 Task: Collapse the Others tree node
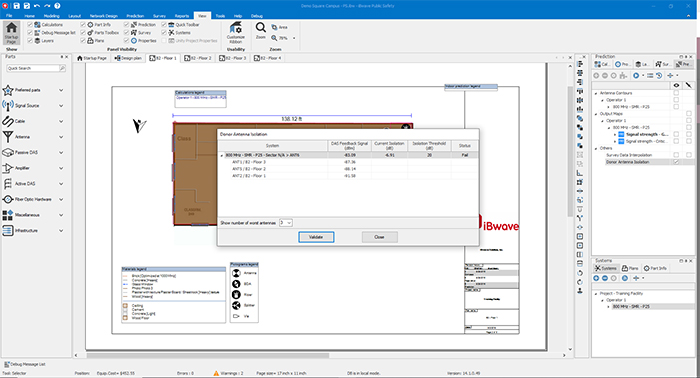tap(596, 148)
